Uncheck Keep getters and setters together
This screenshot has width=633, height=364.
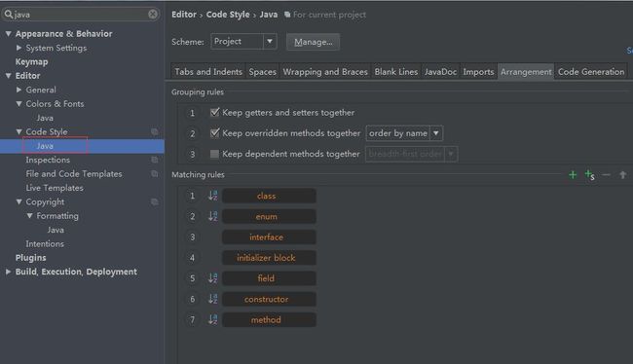(x=215, y=112)
